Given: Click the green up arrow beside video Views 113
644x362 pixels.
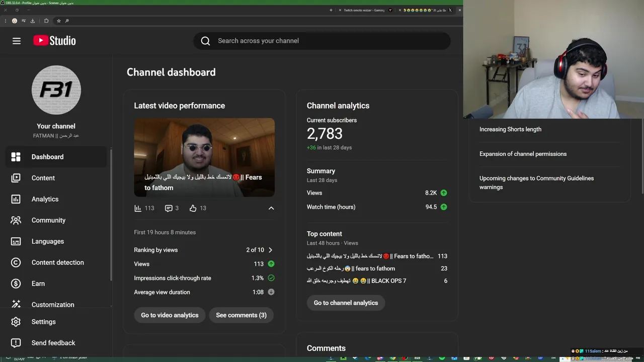Looking at the screenshot, I should (x=271, y=264).
